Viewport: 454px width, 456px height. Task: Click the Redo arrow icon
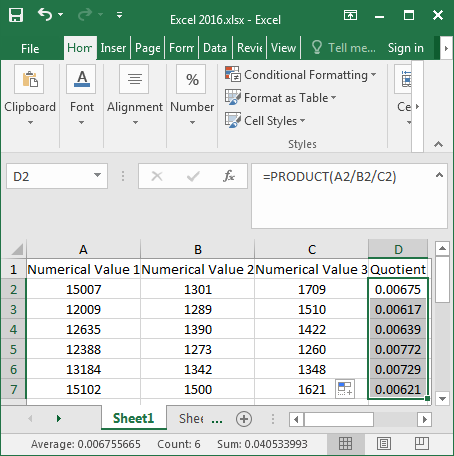tap(85, 15)
